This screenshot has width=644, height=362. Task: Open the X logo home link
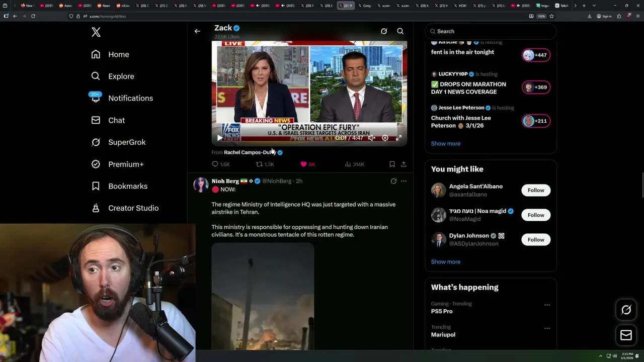click(96, 32)
